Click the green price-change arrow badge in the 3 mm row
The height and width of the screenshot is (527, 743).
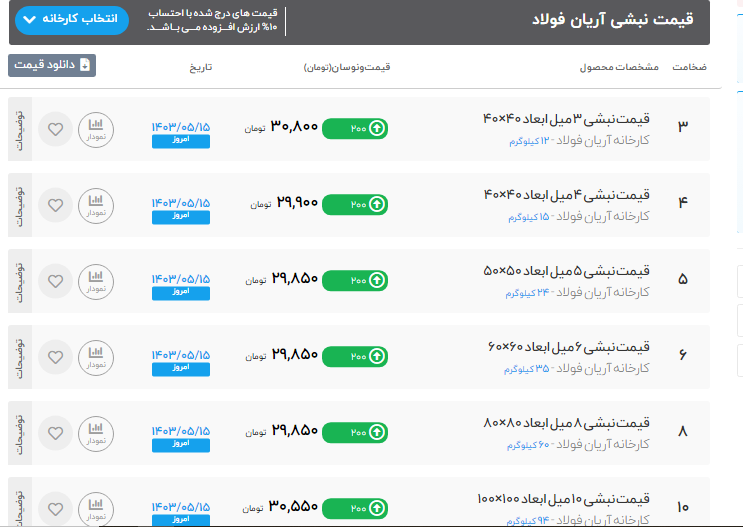[355, 128]
